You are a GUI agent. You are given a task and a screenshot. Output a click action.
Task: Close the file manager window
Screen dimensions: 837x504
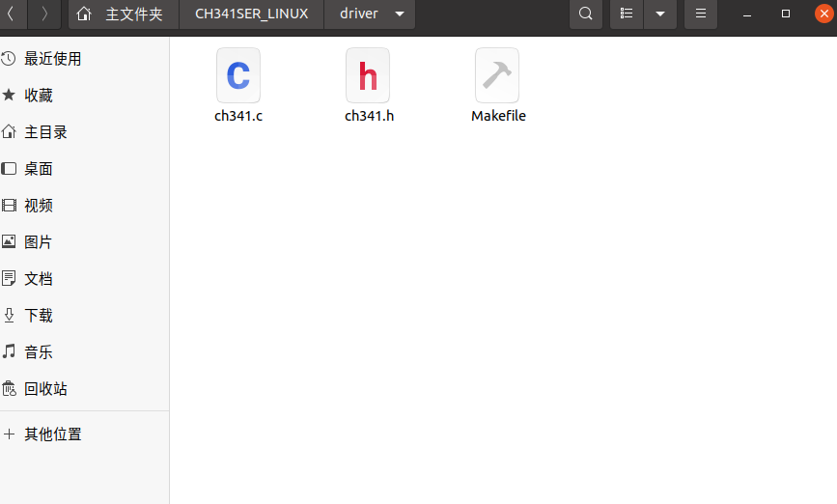coord(824,14)
